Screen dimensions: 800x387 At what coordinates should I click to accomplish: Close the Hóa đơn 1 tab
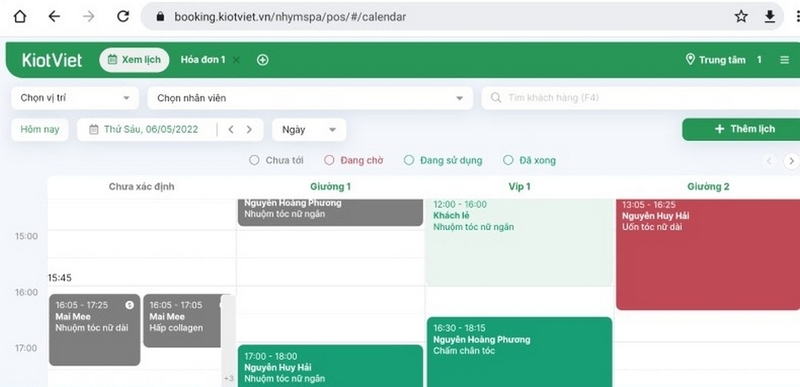pyautogui.click(x=236, y=60)
